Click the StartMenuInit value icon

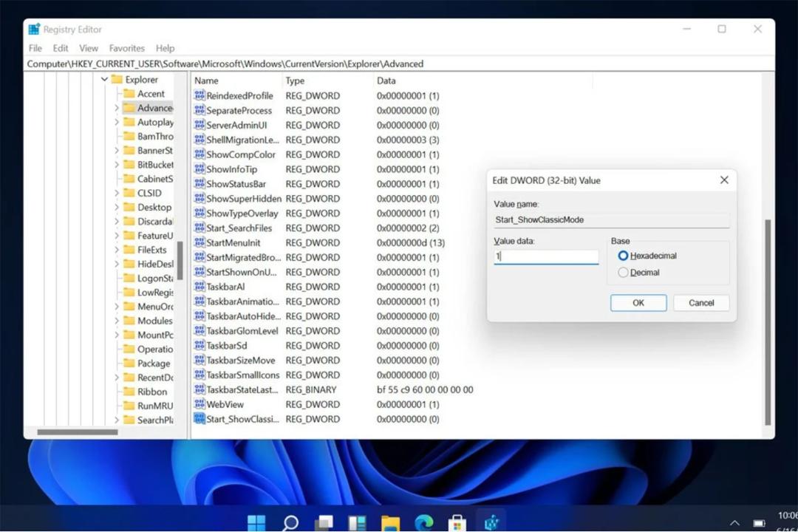(199, 242)
